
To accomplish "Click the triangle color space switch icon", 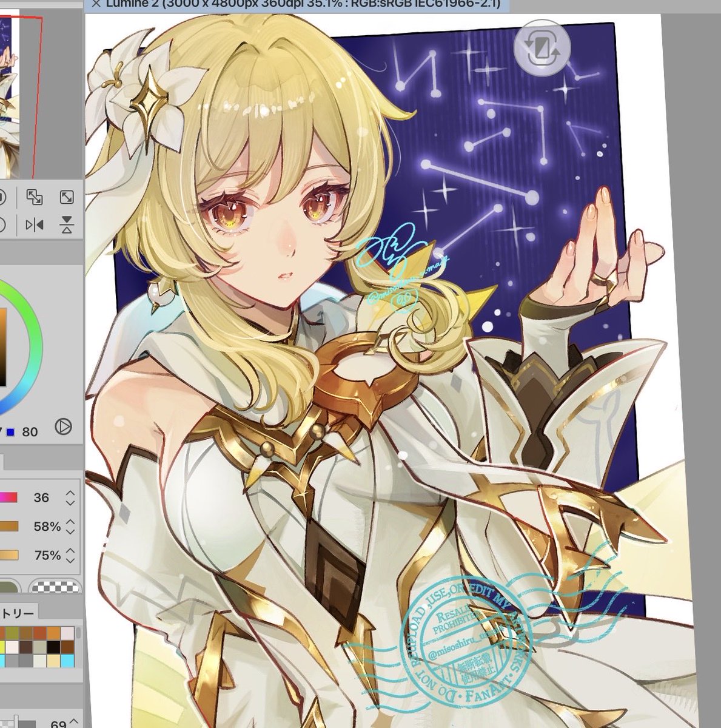I will 63,427.
